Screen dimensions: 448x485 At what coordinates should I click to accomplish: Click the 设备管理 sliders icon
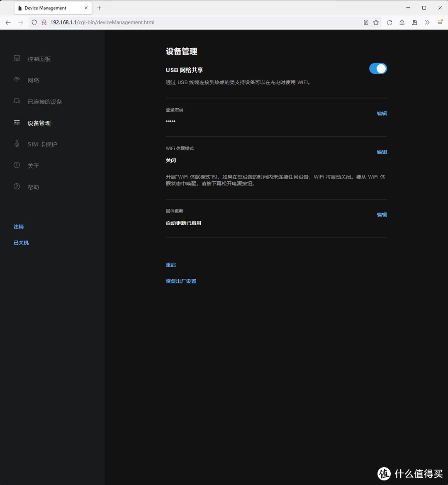[17, 122]
